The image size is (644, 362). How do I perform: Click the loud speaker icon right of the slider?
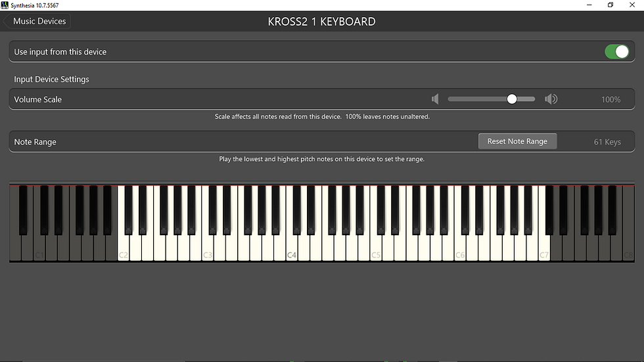coord(551,99)
